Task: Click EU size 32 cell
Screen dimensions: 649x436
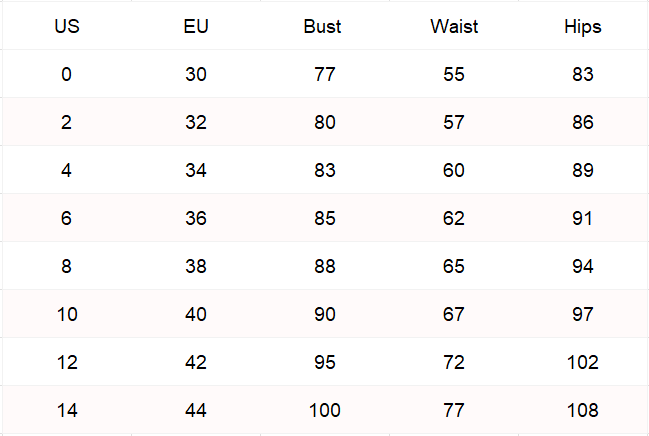Action: (x=196, y=122)
